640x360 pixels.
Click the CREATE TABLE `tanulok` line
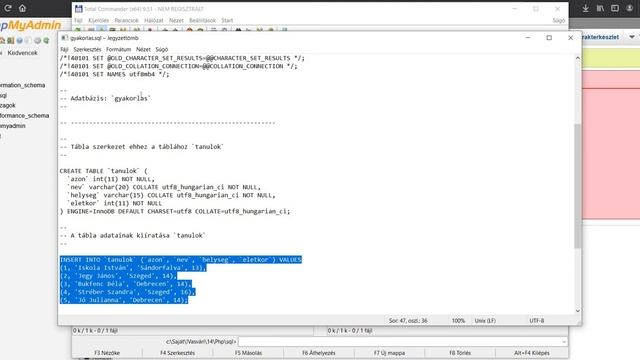104,171
